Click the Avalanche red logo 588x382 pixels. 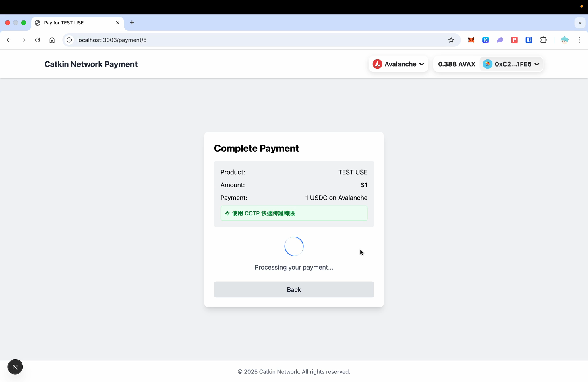[377, 64]
